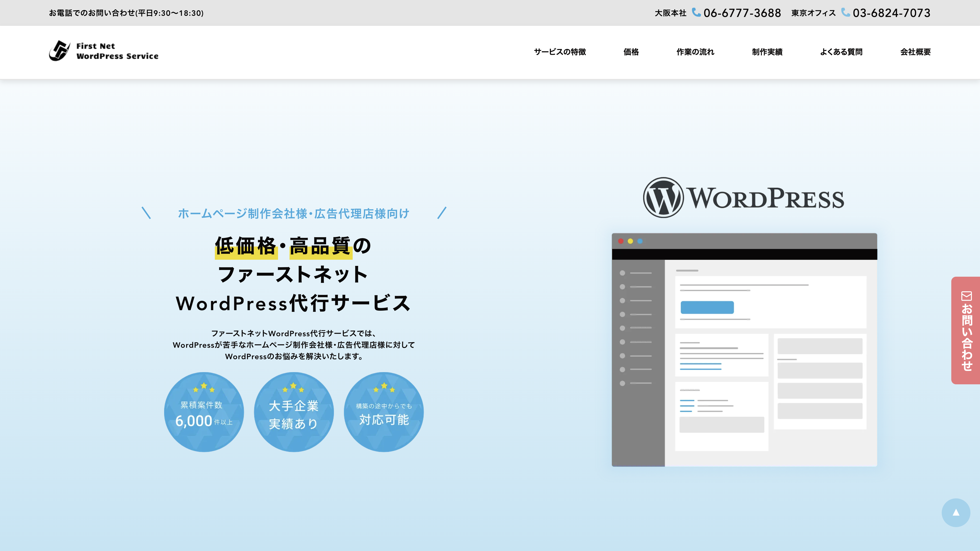
Task: Click the 東京オフィス label
Action: pos(813,13)
